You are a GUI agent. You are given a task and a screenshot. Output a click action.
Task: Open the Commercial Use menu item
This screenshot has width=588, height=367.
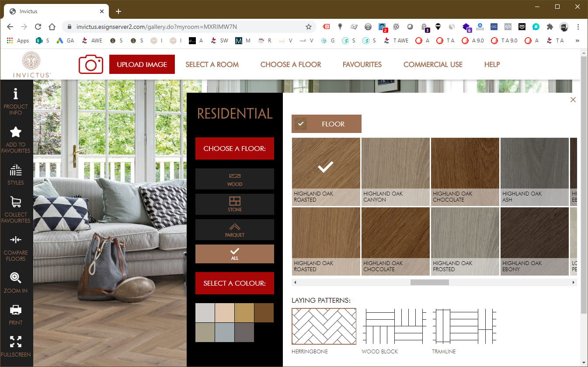[433, 64]
